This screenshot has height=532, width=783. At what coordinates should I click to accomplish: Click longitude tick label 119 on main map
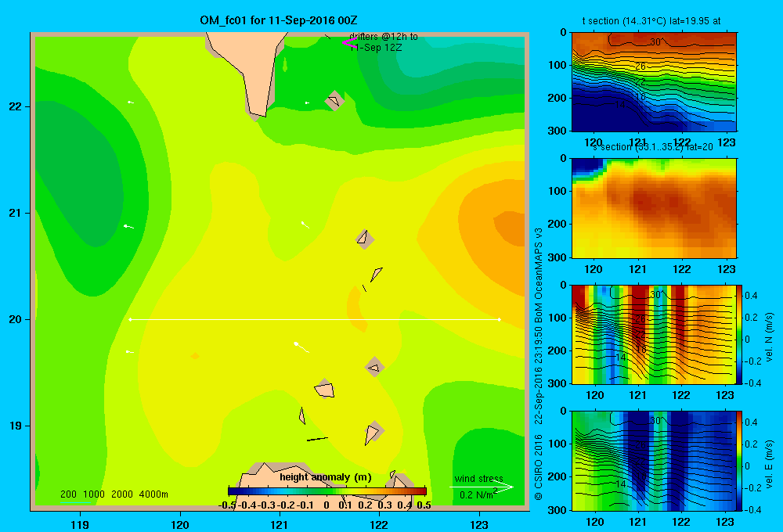coord(80,524)
